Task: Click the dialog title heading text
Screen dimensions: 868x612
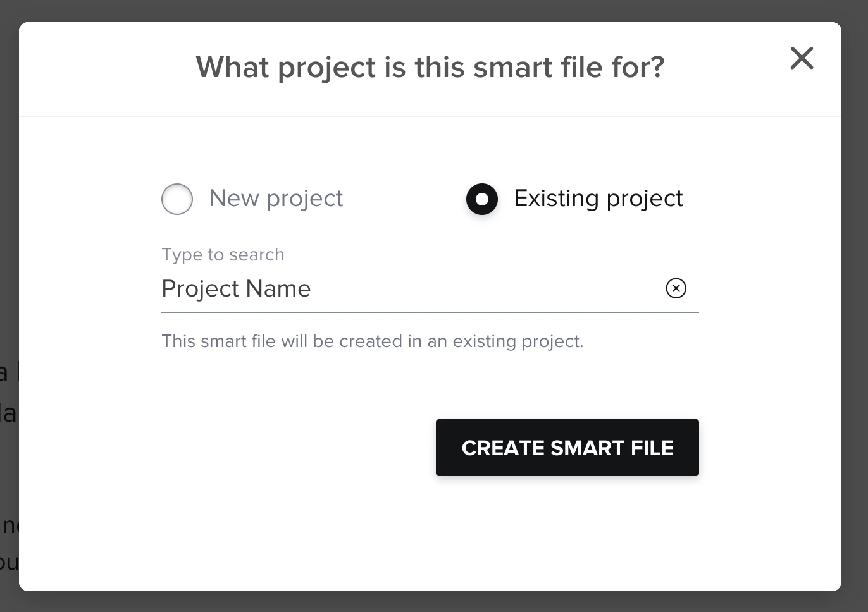Action: pos(430,67)
